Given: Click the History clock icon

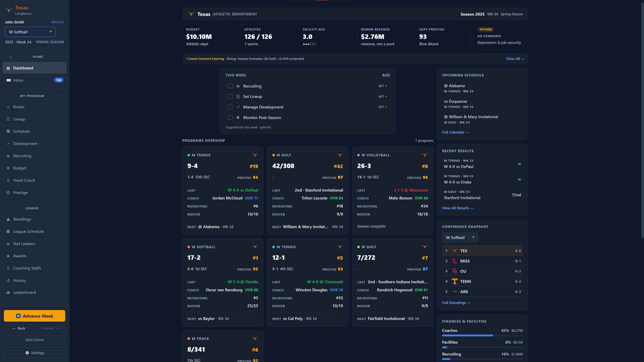Looking at the screenshot, I should click(8, 281).
